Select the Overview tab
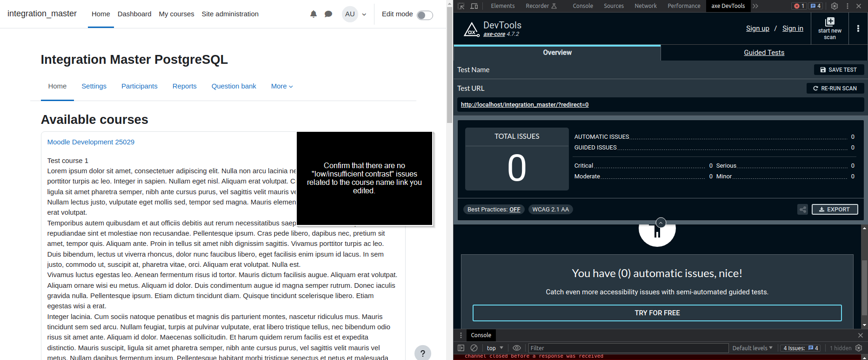The image size is (868, 360). click(x=557, y=53)
